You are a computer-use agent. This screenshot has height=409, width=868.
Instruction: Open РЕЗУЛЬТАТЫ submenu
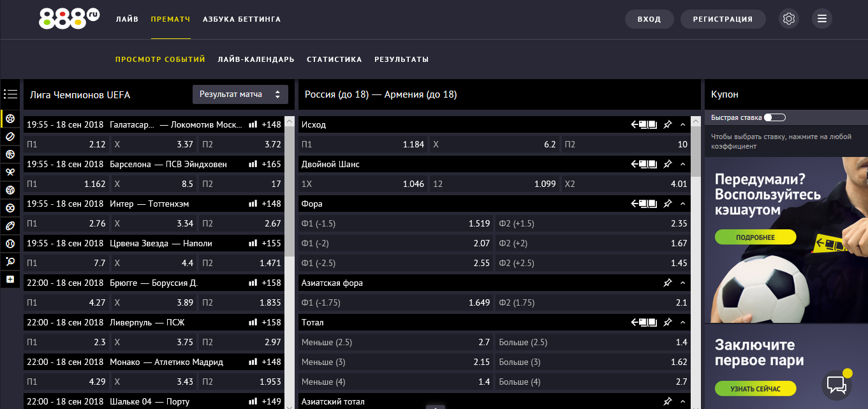click(x=401, y=59)
